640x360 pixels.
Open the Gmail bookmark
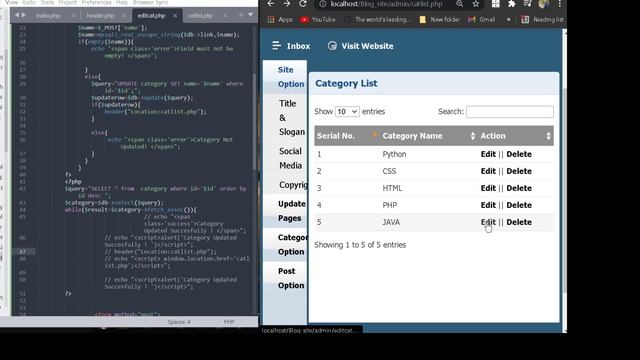click(482, 19)
